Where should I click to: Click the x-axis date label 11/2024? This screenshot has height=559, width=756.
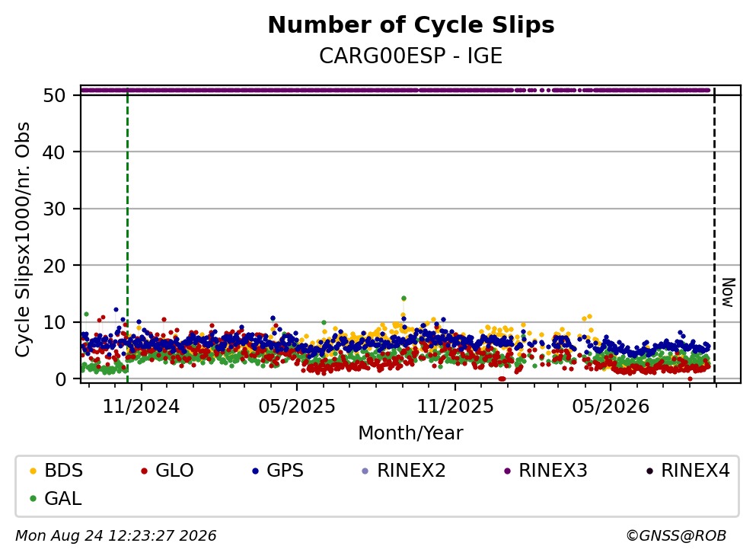142,407
